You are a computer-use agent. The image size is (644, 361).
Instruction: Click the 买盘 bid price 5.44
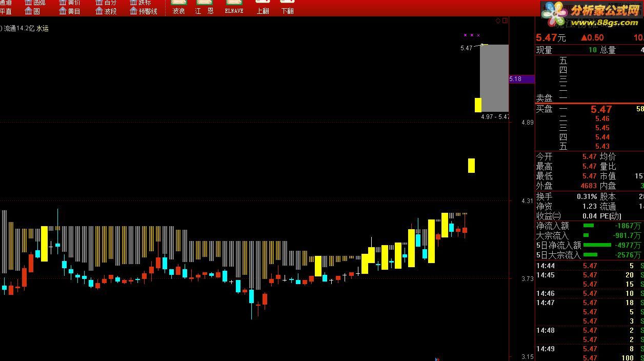click(x=602, y=137)
